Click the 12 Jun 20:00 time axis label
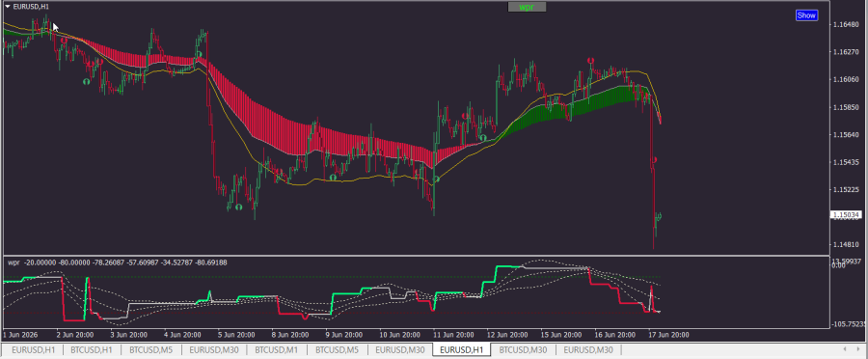Image resolution: width=868 pixels, height=359 pixels. [x=507, y=335]
